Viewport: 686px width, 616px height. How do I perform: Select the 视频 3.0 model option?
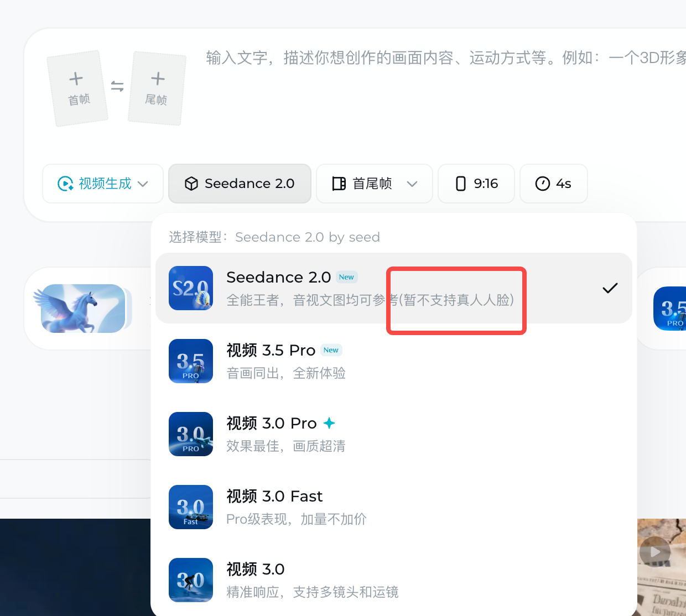coord(277,580)
